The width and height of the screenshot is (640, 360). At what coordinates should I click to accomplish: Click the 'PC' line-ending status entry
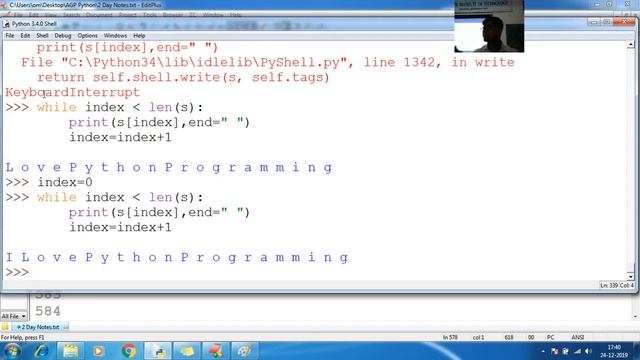pos(551,338)
